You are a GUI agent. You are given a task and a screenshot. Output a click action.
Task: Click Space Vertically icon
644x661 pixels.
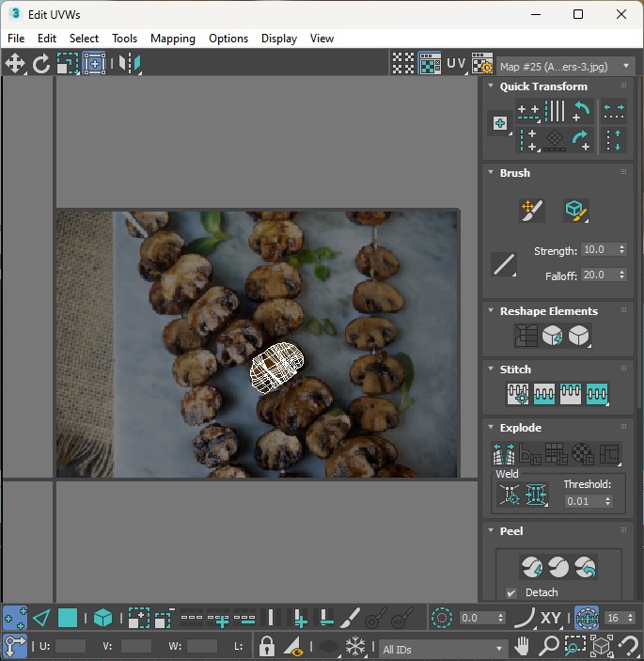[614, 140]
